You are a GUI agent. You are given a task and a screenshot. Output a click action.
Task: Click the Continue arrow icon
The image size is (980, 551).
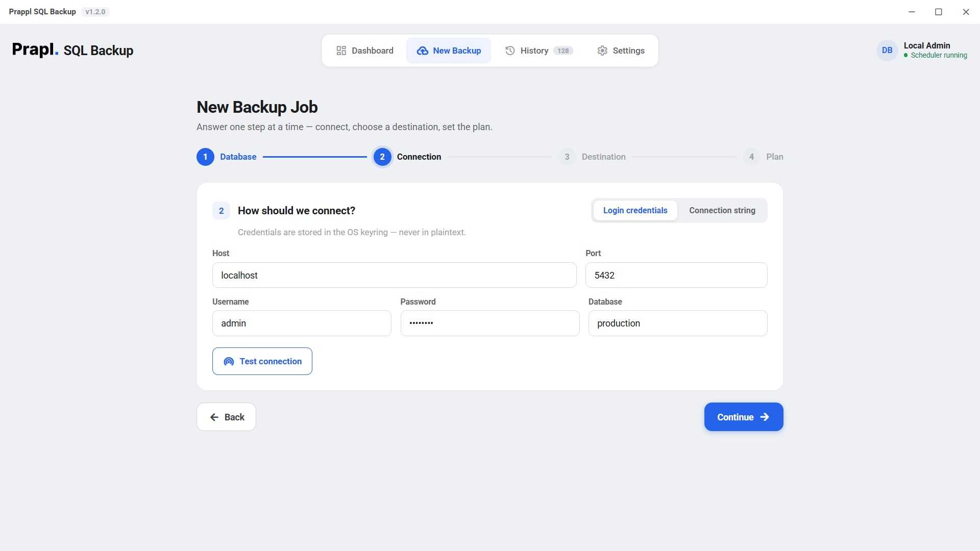point(765,417)
